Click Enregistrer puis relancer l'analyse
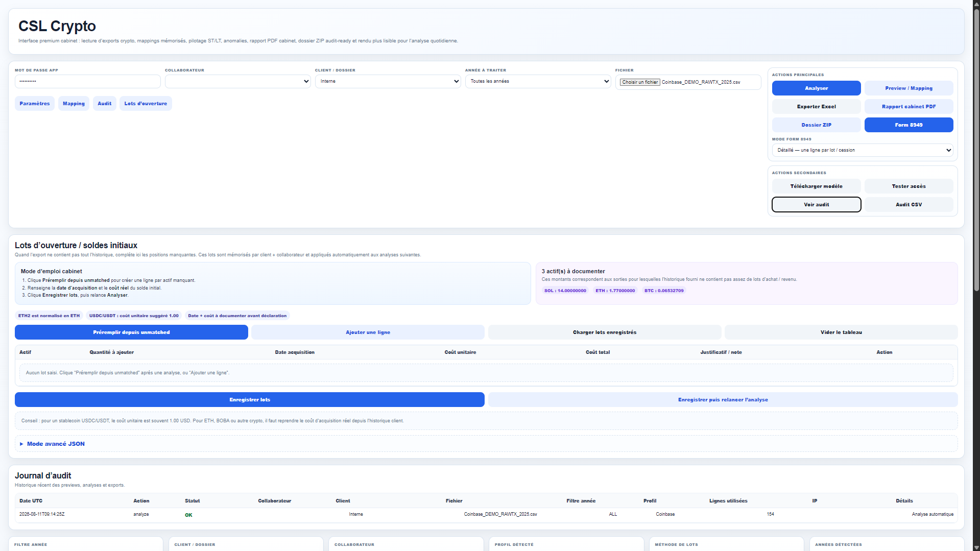Viewport: 980px width, 551px height. [x=723, y=400]
